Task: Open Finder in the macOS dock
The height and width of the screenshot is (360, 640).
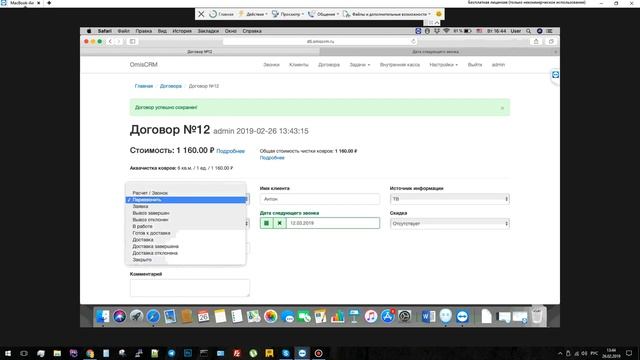Action: coord(102,316)
